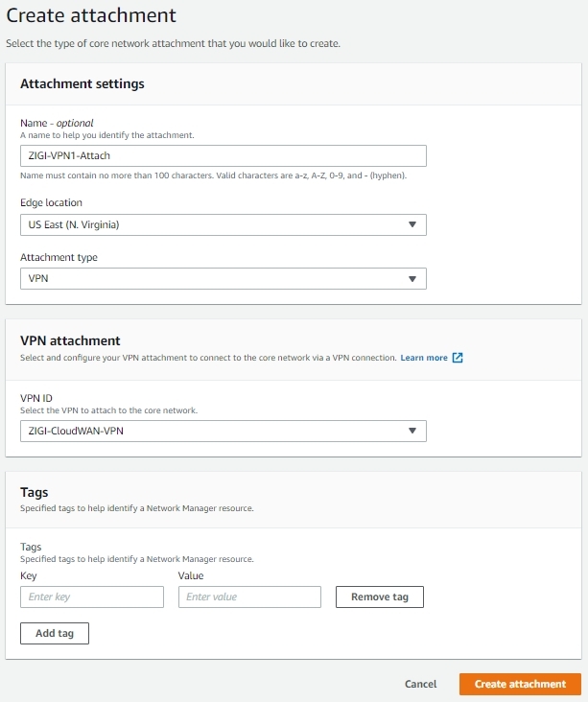Click the Tags section heading
The width and height of the screenshot is (588, 702).
[x=34, y=493]
